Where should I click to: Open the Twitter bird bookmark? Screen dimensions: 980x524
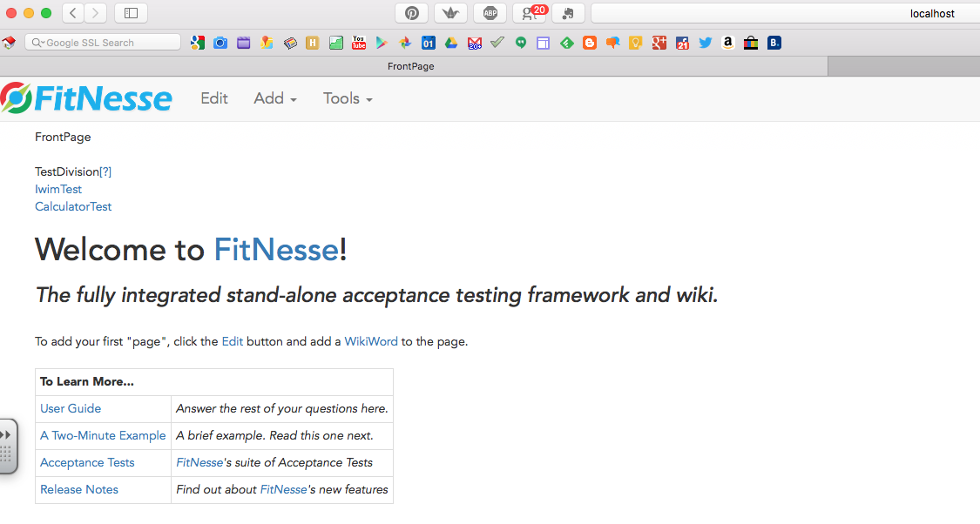[705, 43]
